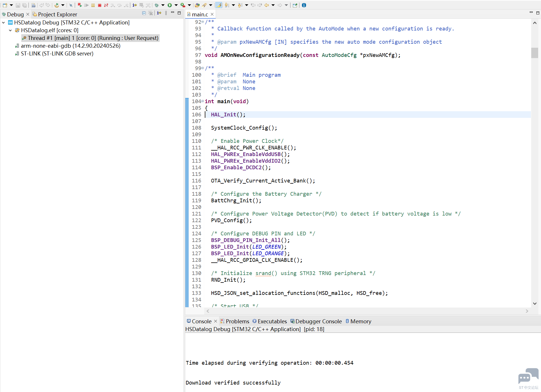This screenshot has height=392, width=541.
Task: Toggle Instruction Stepping Mode in main toolbar
Action: point(134,5)
